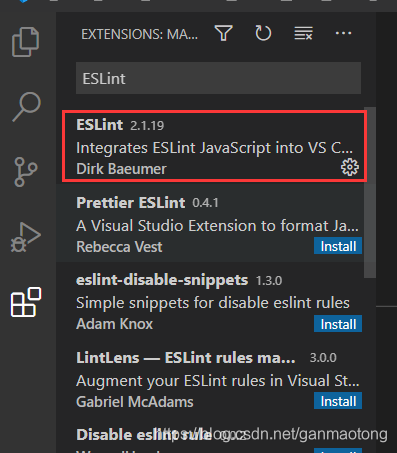Open the ESLint extension manage gear
This screenshot has height=453, width=397.
pos(350,167)
